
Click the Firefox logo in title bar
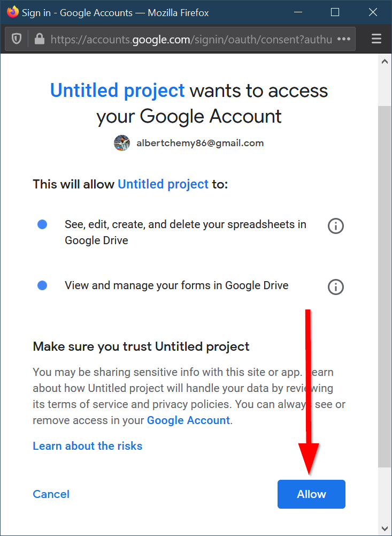pyautogui.click(x=13, y=12)
